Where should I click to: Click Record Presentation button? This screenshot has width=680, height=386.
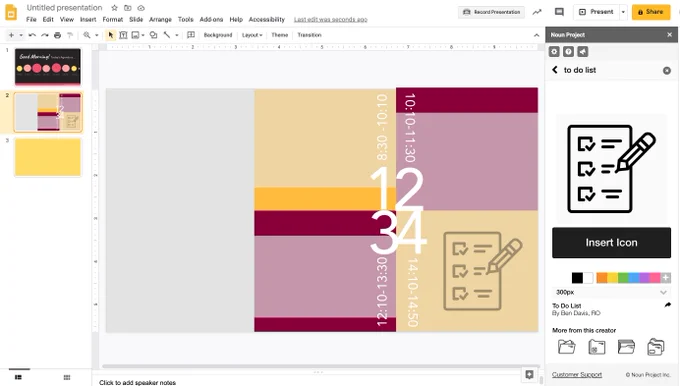click(x=491, y=12)
